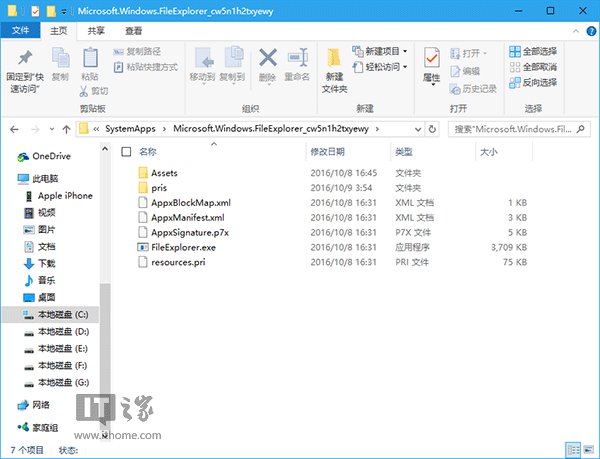This screenshot has width=600, height=459.
Task: Switch to the Share (共享) tab
Action: tap(96, 31)
